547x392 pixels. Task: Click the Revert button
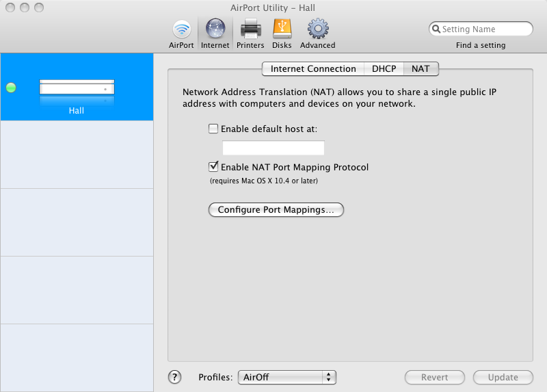(435, 378)
